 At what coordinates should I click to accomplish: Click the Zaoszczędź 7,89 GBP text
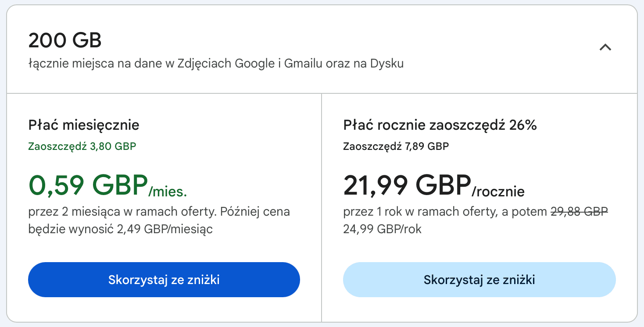[396, 146]
